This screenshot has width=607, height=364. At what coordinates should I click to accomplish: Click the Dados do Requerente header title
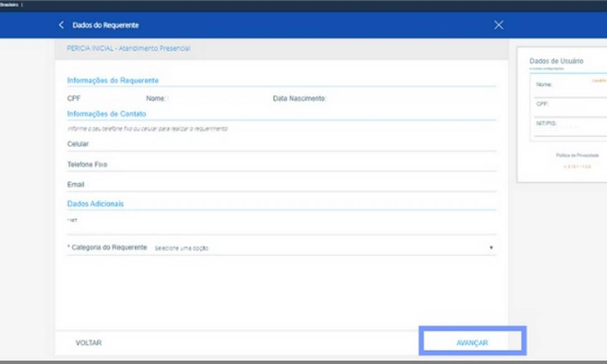click(106, 25)
